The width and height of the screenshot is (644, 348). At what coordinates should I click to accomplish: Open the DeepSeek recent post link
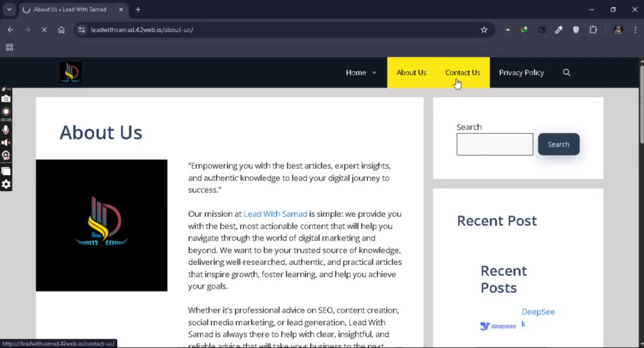538,318
